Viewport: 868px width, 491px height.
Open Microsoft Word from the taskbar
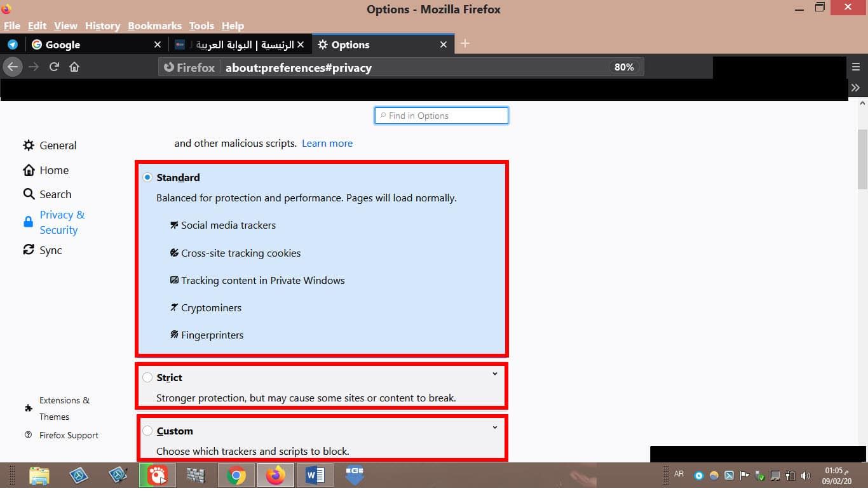tap(315, 476)
